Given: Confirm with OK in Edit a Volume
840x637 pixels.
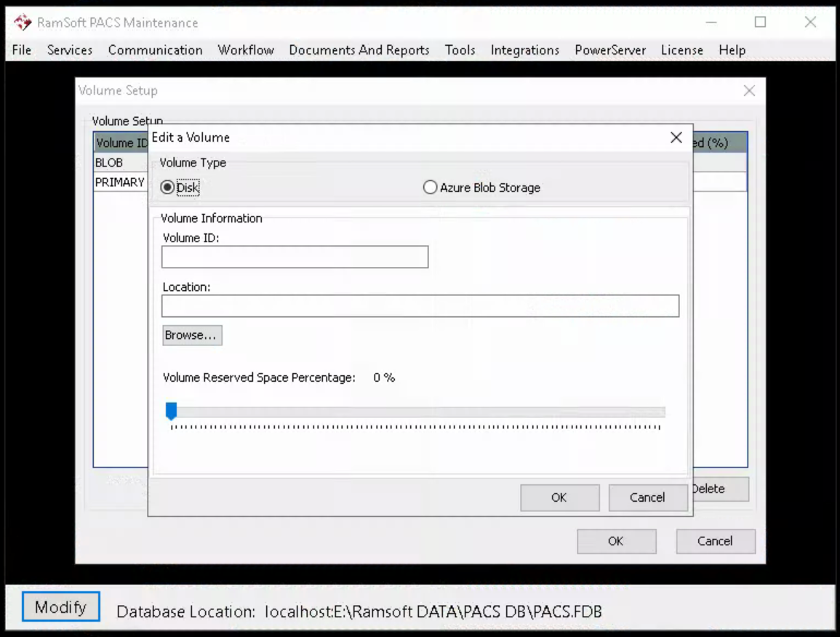Looking at the screenshot, I should click(x=559, y=497).
